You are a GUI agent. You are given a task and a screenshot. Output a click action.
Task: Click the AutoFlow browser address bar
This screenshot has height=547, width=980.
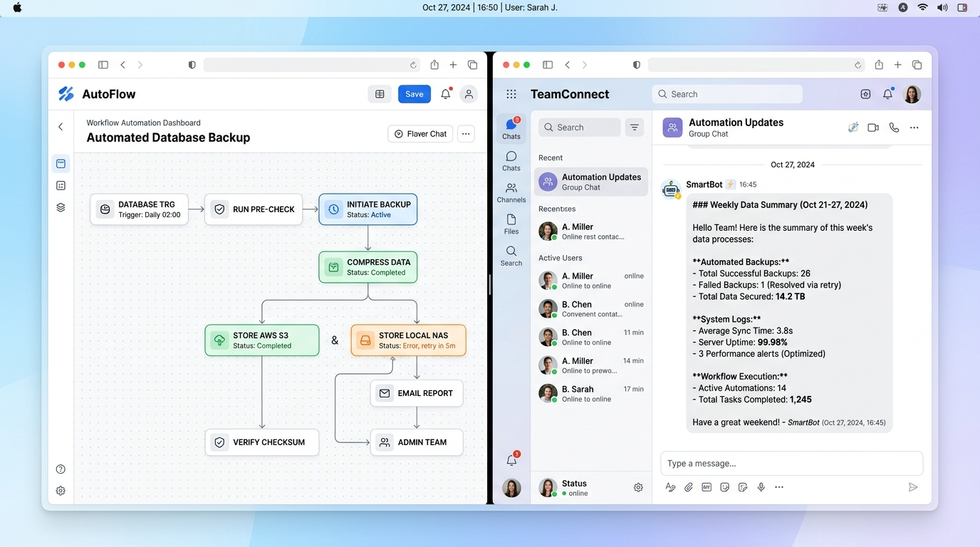313,65
